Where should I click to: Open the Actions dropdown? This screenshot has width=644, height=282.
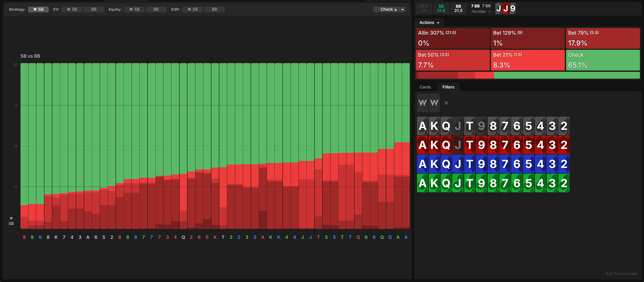[429, 23]
